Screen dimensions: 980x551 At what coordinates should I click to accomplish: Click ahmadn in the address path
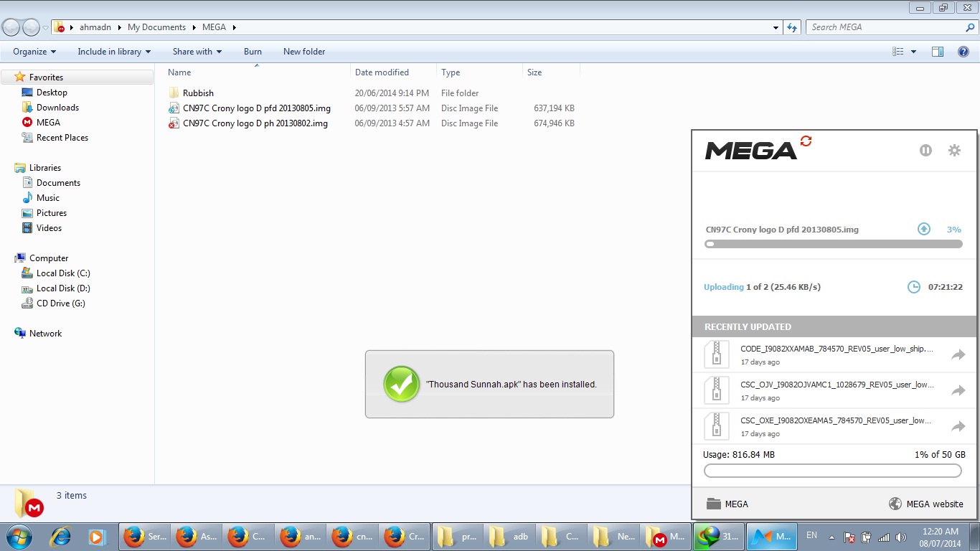point(95,27)
